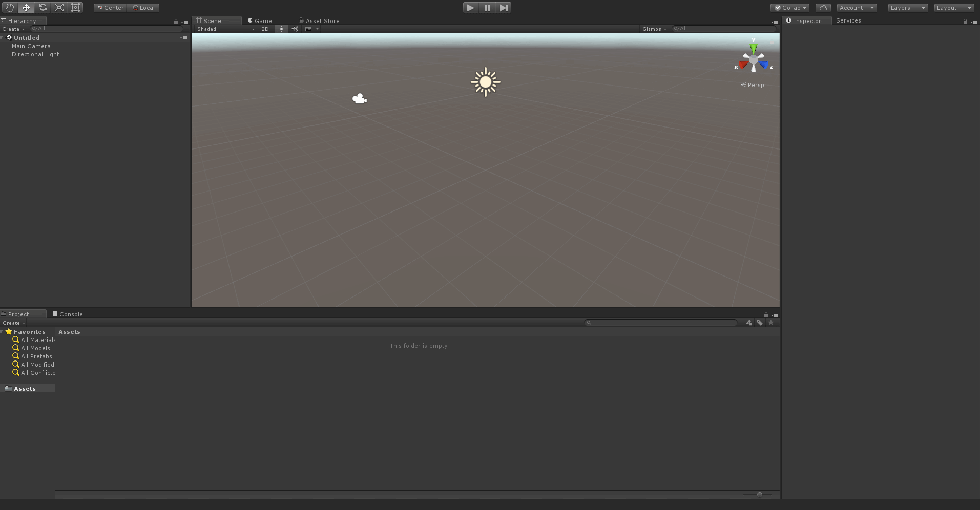Toggle scene audio speaker button

tap(295, 29)
